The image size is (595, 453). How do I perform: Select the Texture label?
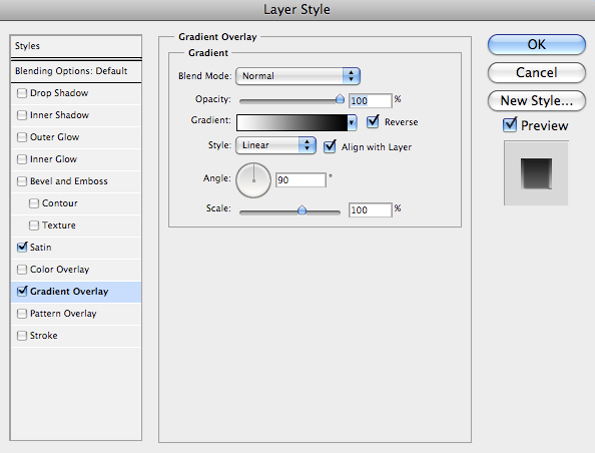pos(59,225)
